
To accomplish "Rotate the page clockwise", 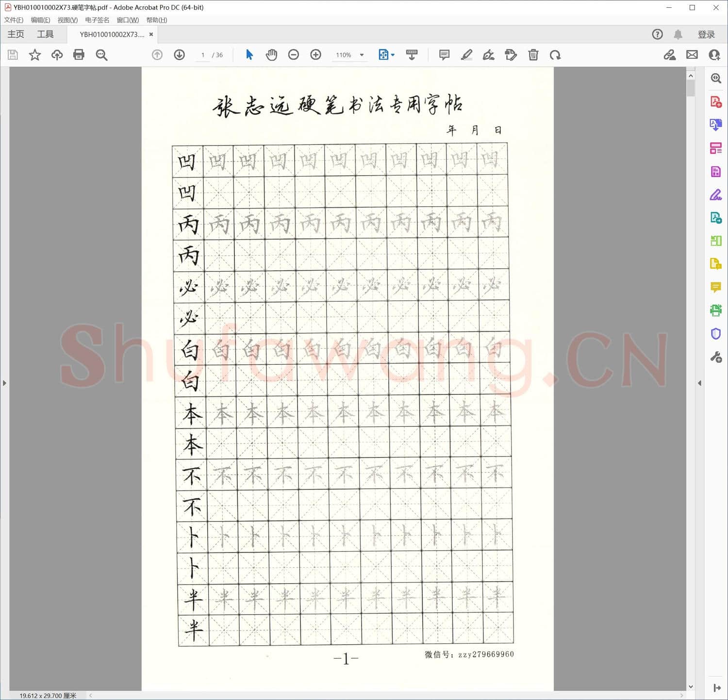I will click(555, 55).
